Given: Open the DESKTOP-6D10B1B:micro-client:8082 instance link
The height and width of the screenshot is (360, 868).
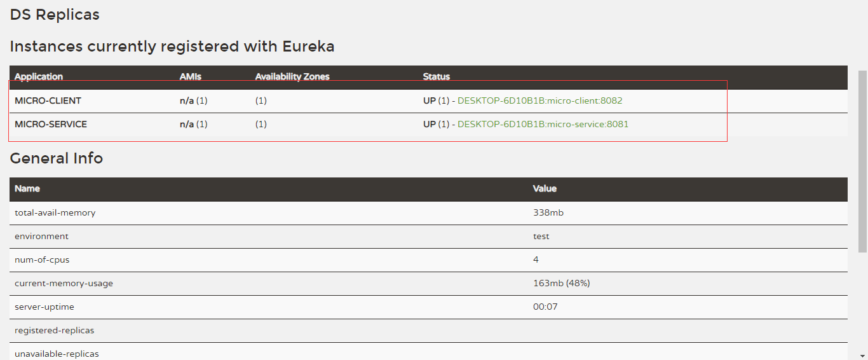Looking at the screenshot, I should (540, 100).
